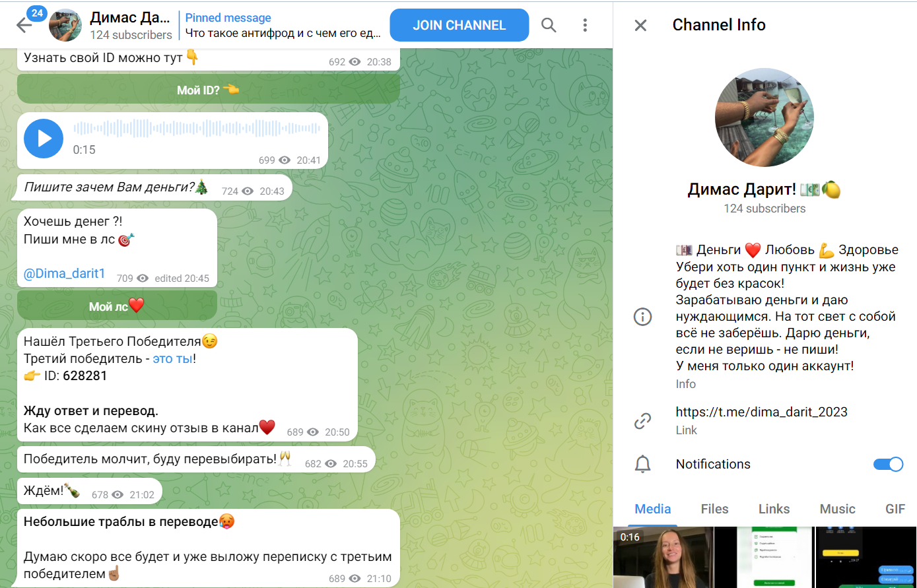917x588 pixels.
Task: Click the 'Мой лс' inline button
Action: (x=117, y=306)
